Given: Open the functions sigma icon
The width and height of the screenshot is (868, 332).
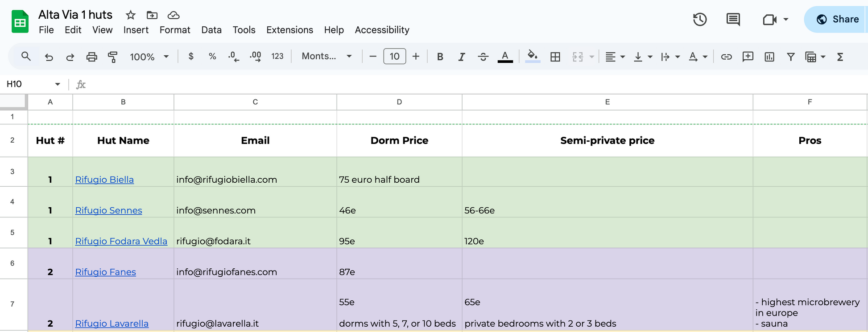Looking at the screenshot, I should pos(840,57).
